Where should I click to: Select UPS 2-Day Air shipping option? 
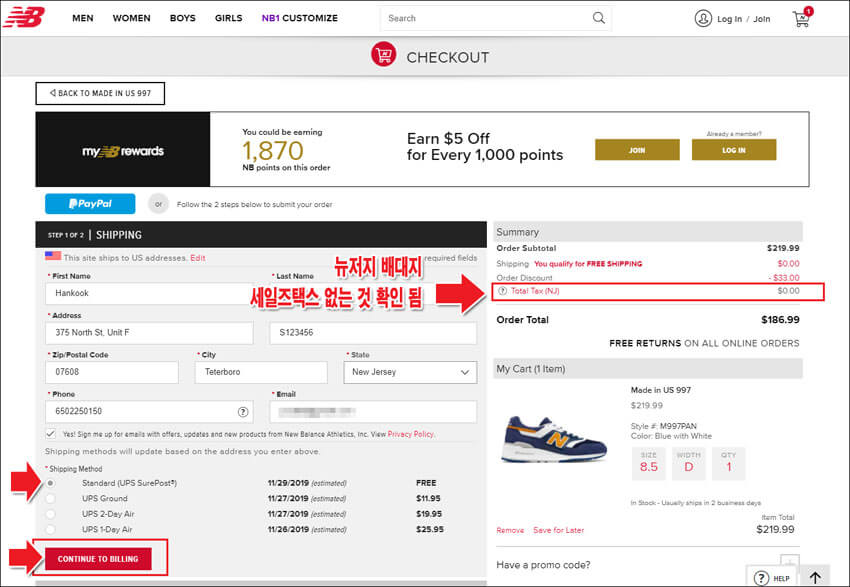(50, 514)
